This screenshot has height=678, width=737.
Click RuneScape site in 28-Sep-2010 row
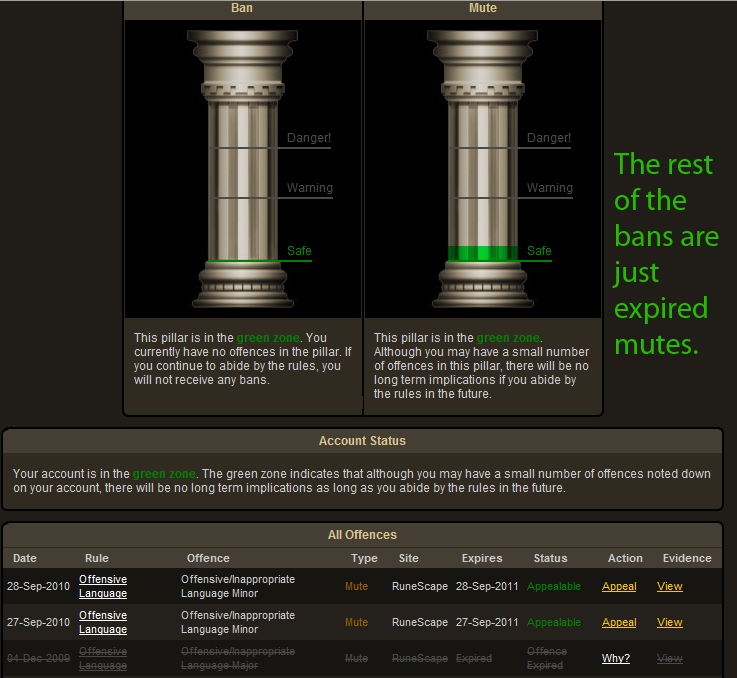point(420,586)
